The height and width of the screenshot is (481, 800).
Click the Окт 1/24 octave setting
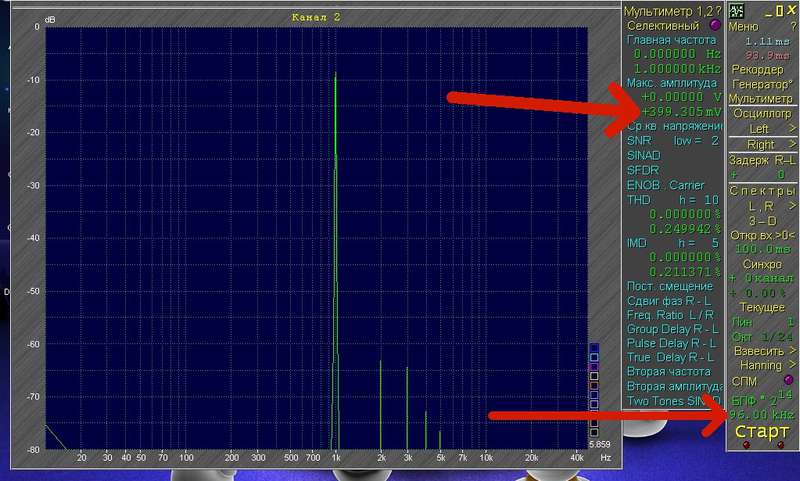pos(762,337)
